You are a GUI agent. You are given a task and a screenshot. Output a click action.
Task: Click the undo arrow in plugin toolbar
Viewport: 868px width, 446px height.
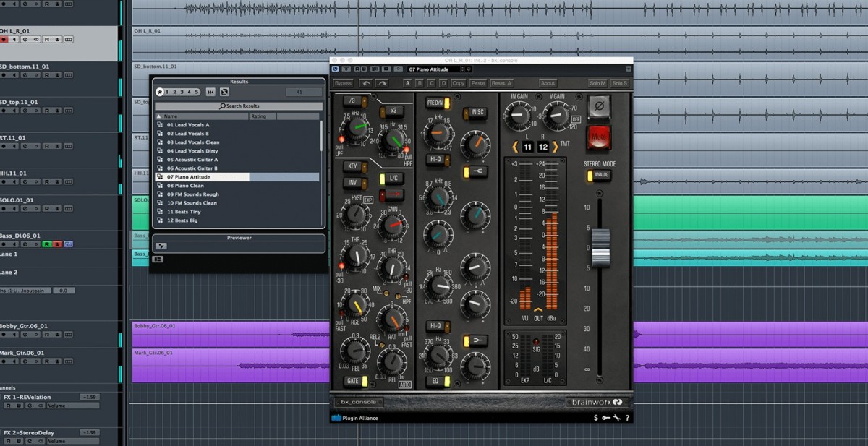click(365, 83)
